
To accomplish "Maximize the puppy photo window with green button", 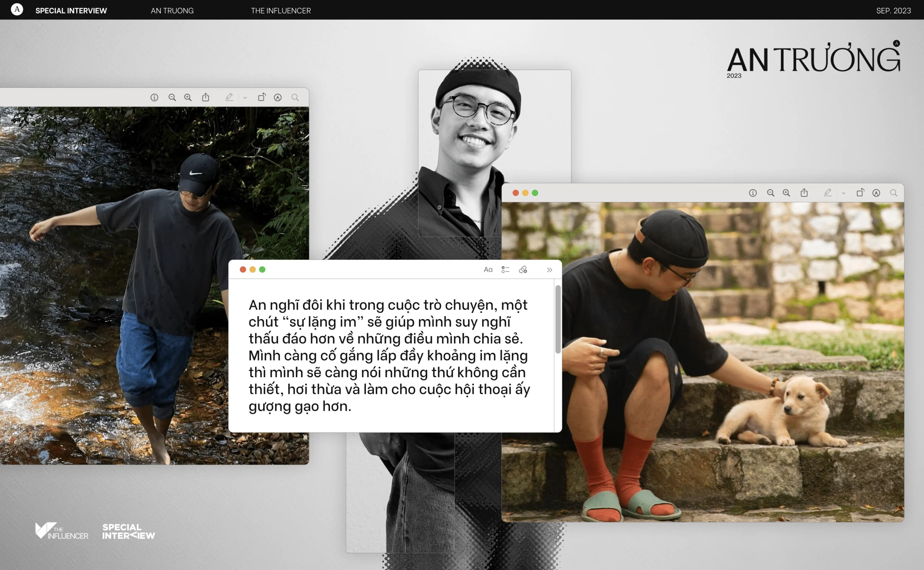I will (x=535, y=193).
